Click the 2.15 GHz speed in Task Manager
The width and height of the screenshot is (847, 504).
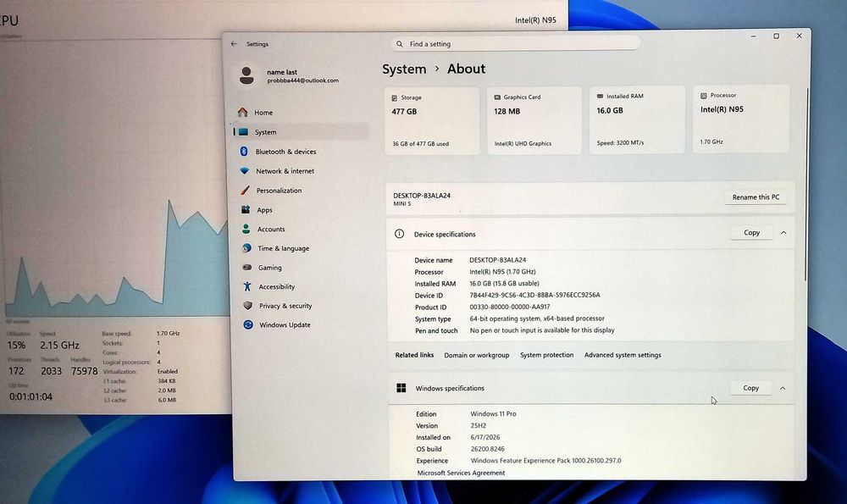(x=59, y=346)
